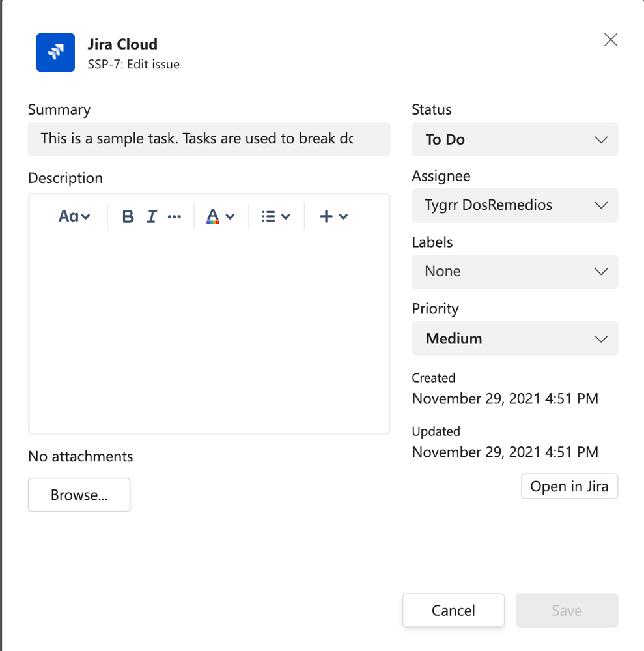Click the 'No attachments' text
The height and width of the screenshot is (651, 644).
(81, 456)
